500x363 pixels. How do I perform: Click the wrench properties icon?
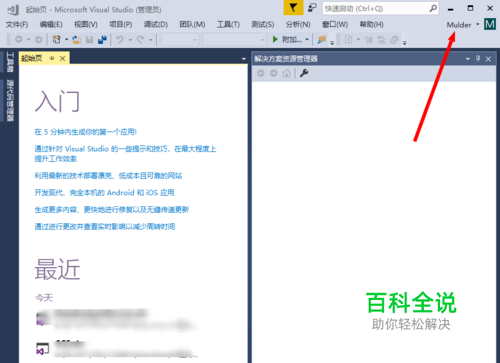[304, 73]
